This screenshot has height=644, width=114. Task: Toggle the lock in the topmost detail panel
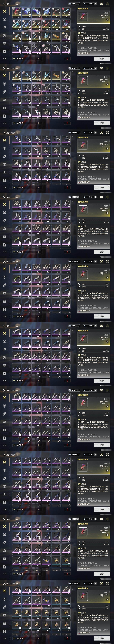point(107,20)
